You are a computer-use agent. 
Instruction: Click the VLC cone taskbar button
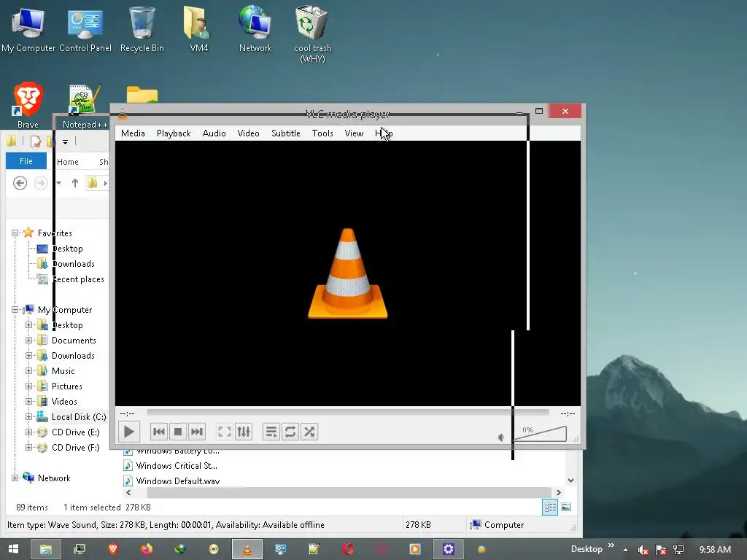tap(247, 549)
